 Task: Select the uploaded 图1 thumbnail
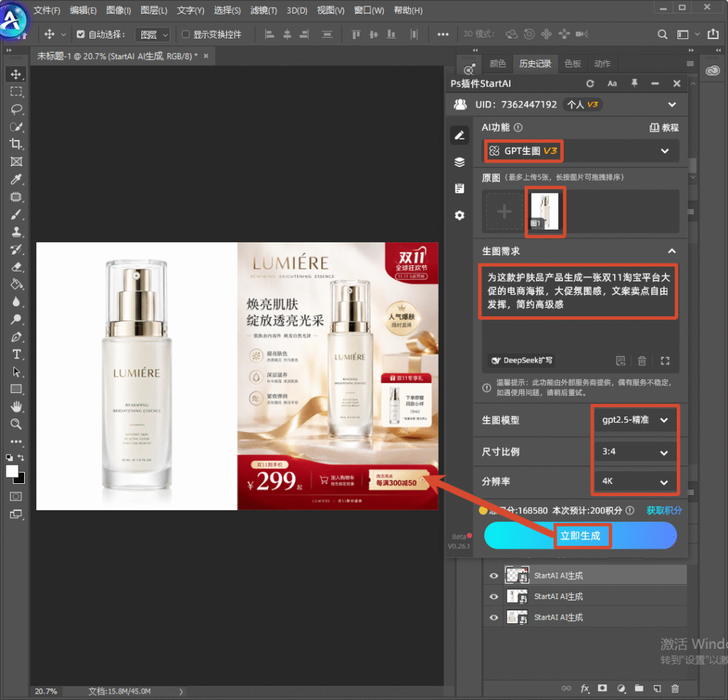tap(545, 211)
